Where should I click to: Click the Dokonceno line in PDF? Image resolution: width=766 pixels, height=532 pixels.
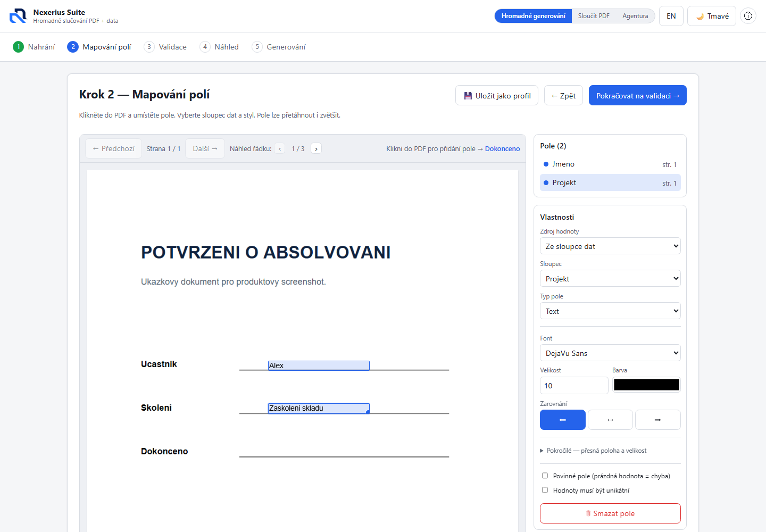click(344, 456)
